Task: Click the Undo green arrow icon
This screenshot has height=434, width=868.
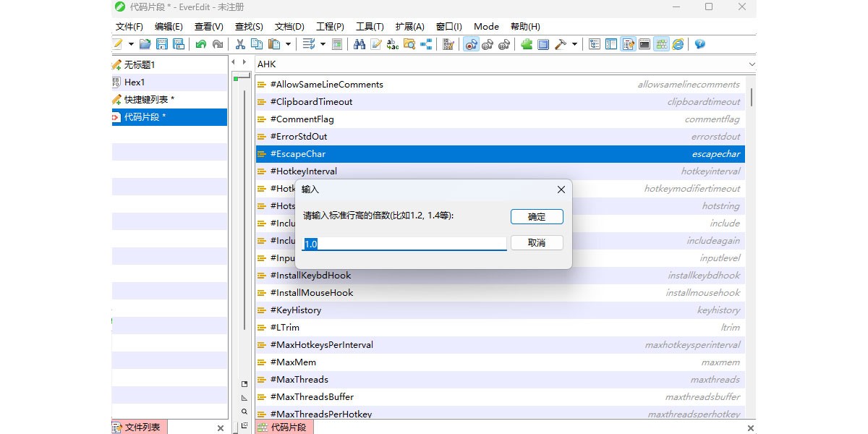Action: pos(201,44)
